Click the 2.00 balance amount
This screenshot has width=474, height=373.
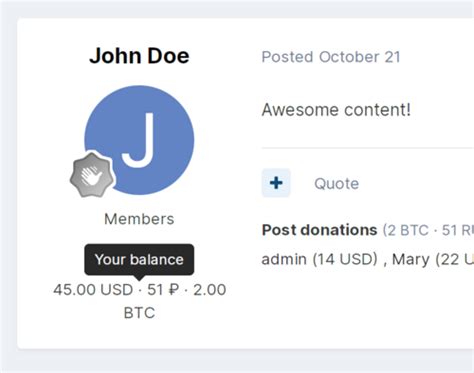209,289
